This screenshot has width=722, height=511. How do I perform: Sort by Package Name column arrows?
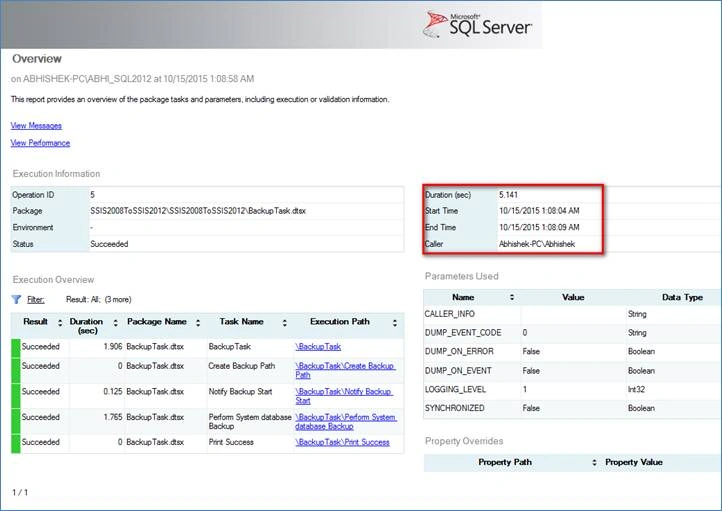(198, 323)
